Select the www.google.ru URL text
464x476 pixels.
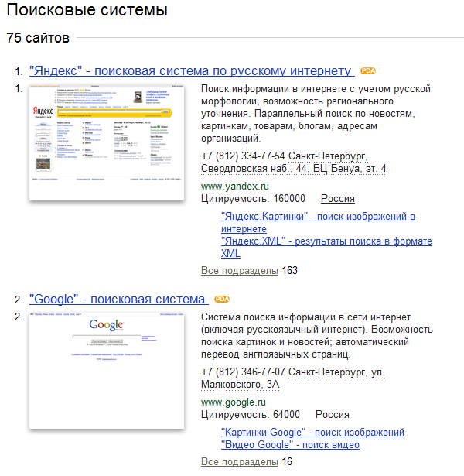[x=234, y=402]
